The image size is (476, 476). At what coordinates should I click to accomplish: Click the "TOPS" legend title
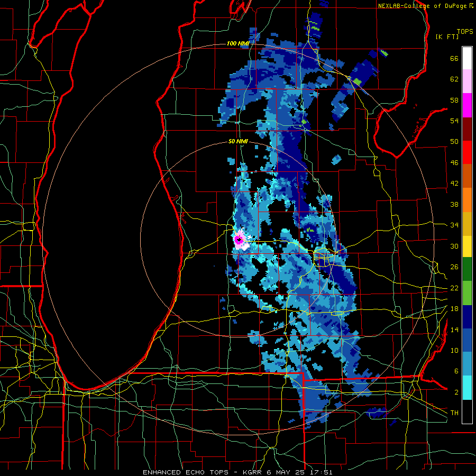pos(465,31)
